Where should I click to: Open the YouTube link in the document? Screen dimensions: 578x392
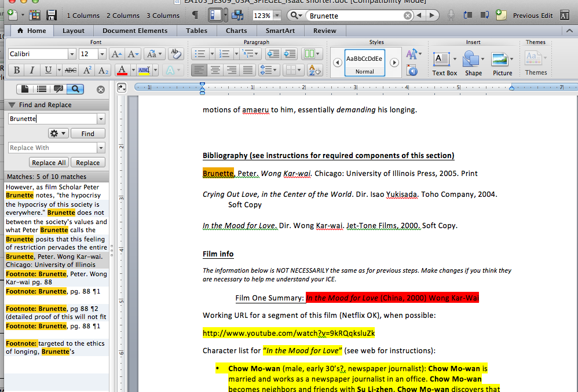pos(288,333)
